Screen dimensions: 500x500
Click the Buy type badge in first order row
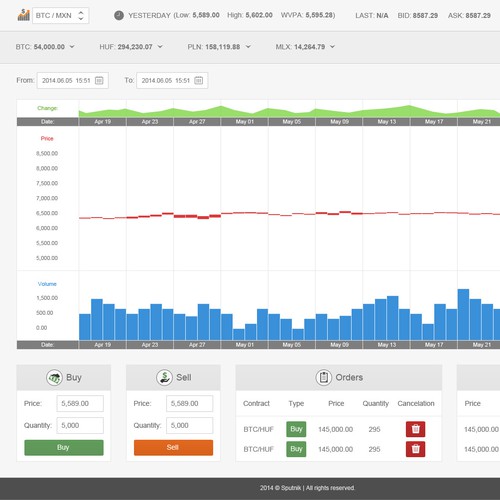click(x=296, y=429)
